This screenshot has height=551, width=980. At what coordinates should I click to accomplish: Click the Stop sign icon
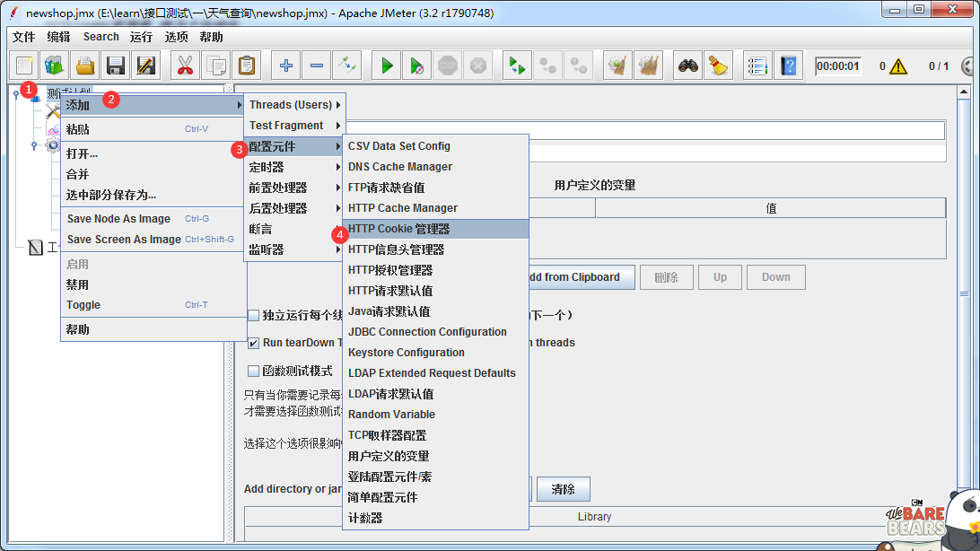[448, 66]
